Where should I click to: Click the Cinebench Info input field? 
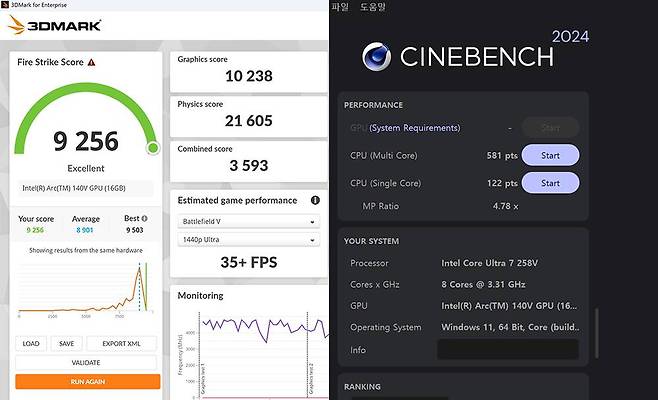click(x=508, y=349)
